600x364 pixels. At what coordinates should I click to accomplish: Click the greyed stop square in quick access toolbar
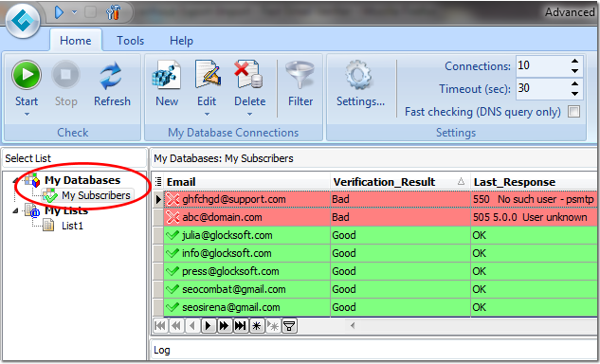tap(91, 12)
